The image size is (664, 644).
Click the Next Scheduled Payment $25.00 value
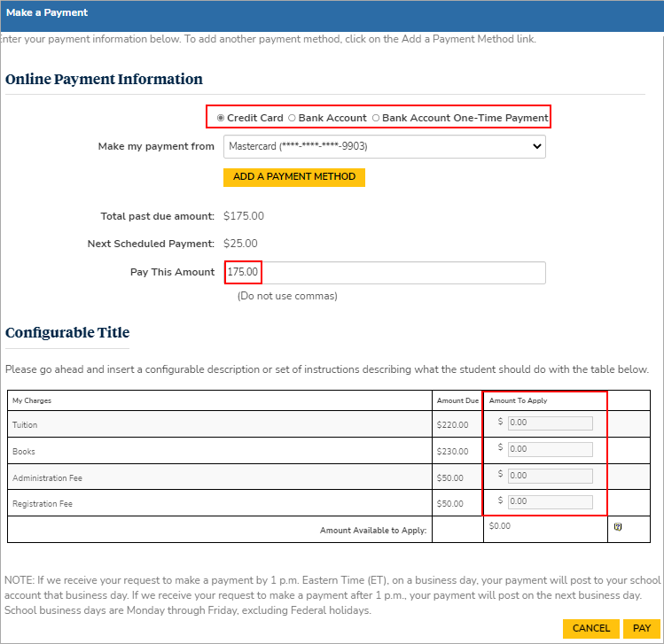[x=240, y=243]
